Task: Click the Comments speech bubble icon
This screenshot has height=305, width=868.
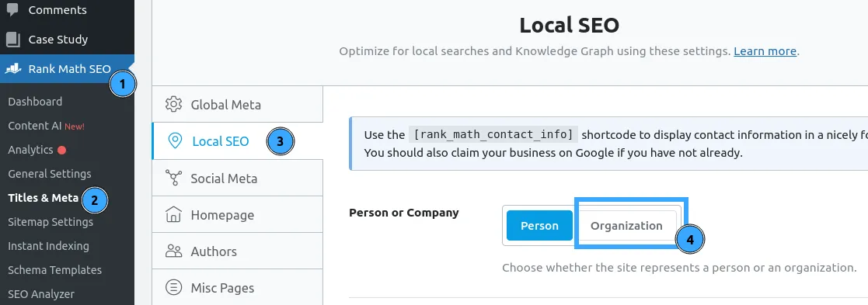Action: coord(12,9)
